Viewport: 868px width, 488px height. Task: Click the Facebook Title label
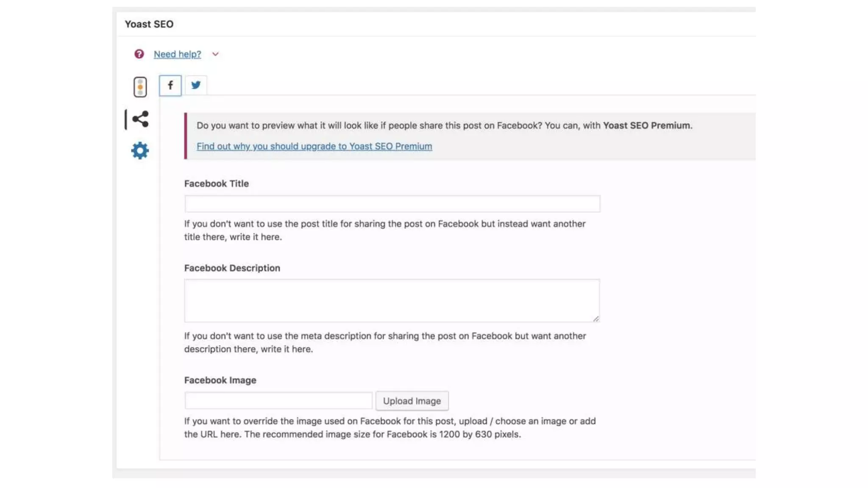(216, 183)
